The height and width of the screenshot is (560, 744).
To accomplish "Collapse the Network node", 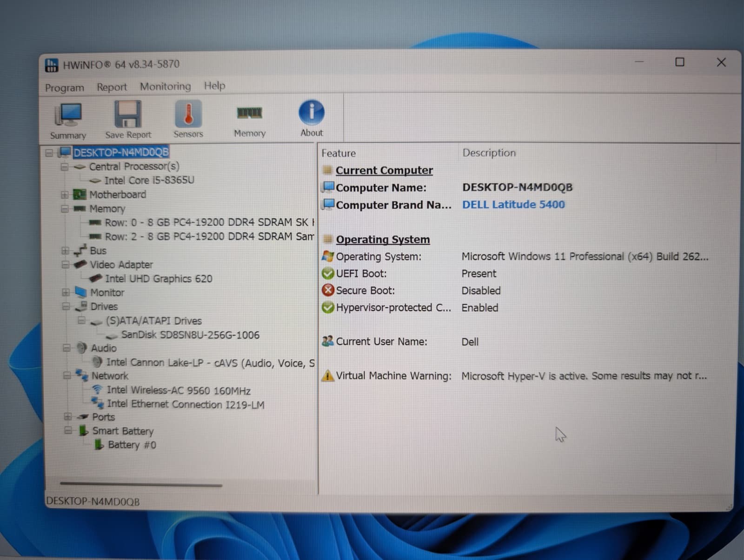I will click(67, 375).
